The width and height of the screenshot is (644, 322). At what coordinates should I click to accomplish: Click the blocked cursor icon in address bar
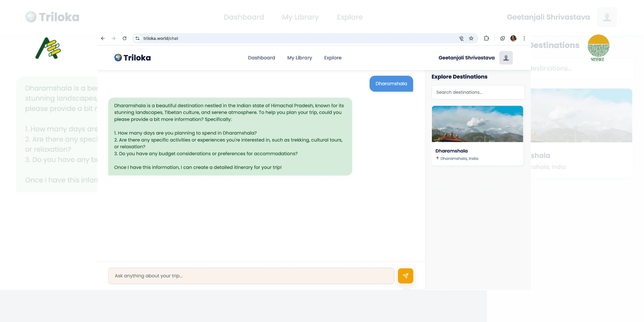tap(461, 38)
